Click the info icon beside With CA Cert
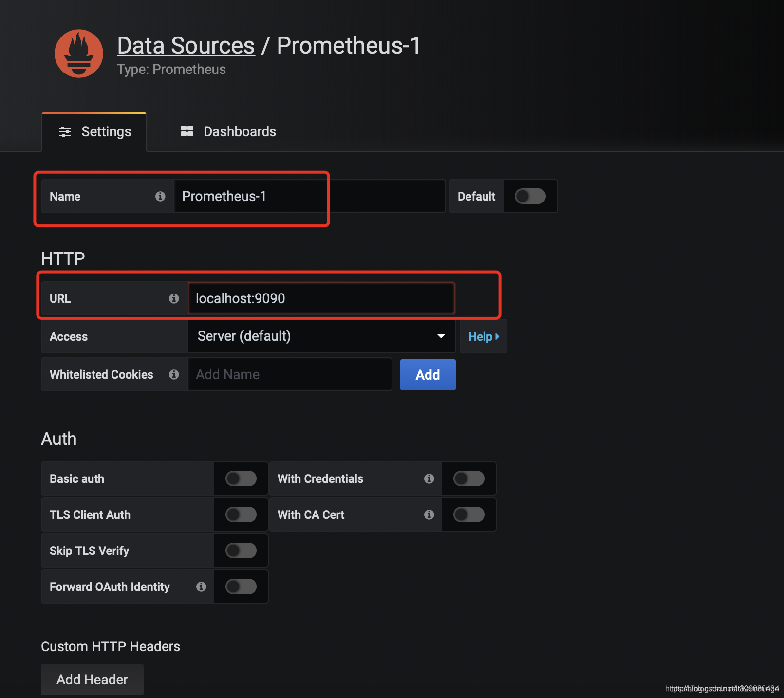Screen dimensions: 784x698 click(429, 514)
